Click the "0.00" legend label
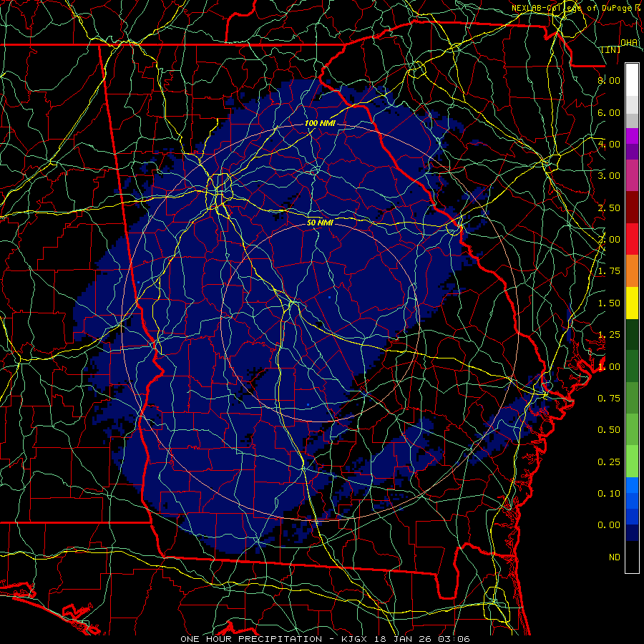The image size is (644, 644). [x=609, y=525]
